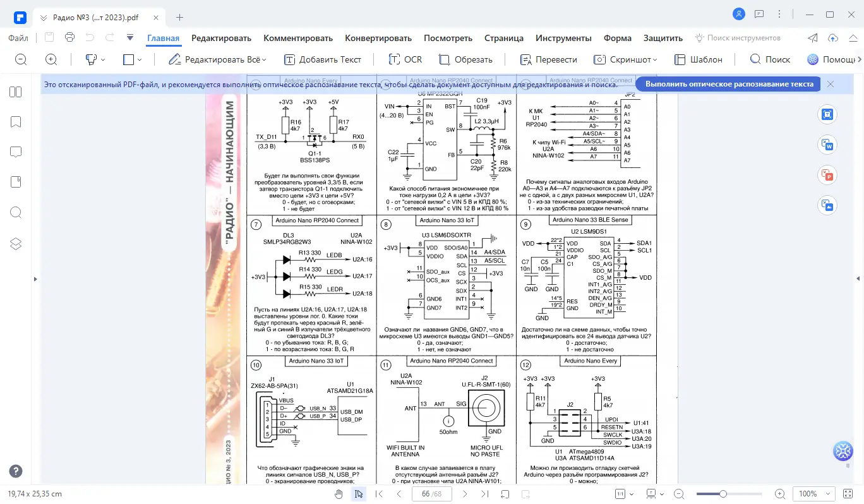Open the Файл menu
This screenshot has width=864, height=504.
pyautogui.click(x=18, y=38)
